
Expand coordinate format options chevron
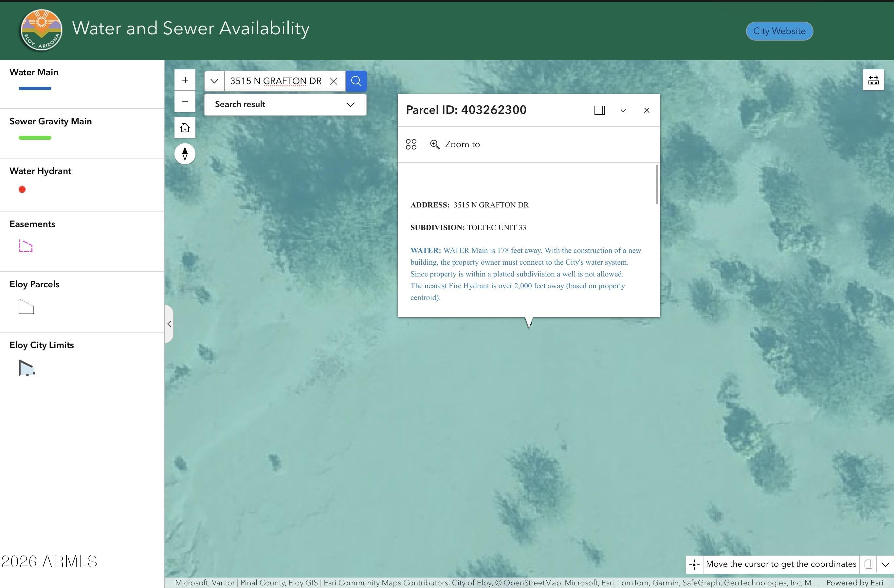point(885,564)
